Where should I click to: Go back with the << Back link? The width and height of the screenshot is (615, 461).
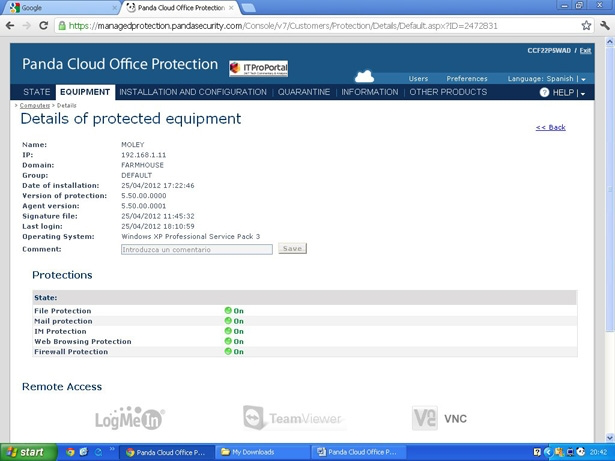click(x=551, y=128)
